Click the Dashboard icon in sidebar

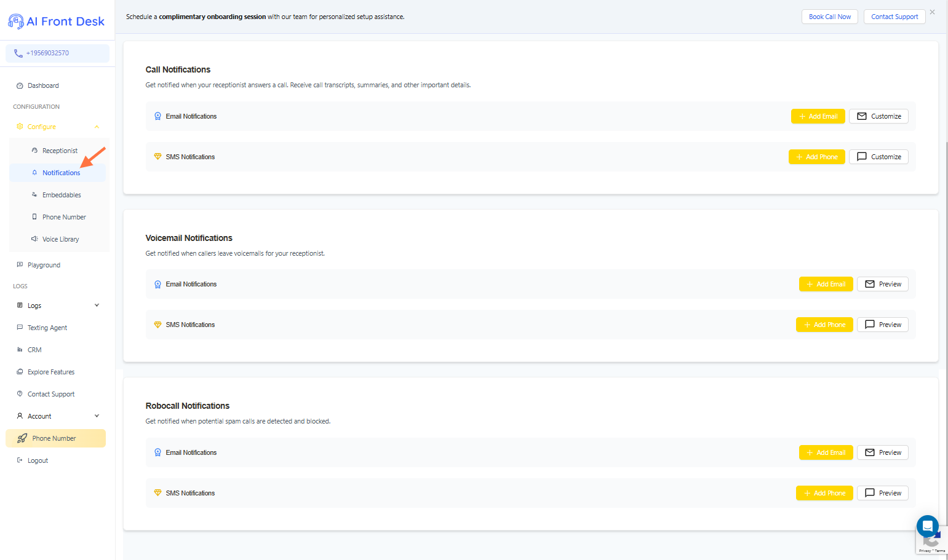click(20, 86)
